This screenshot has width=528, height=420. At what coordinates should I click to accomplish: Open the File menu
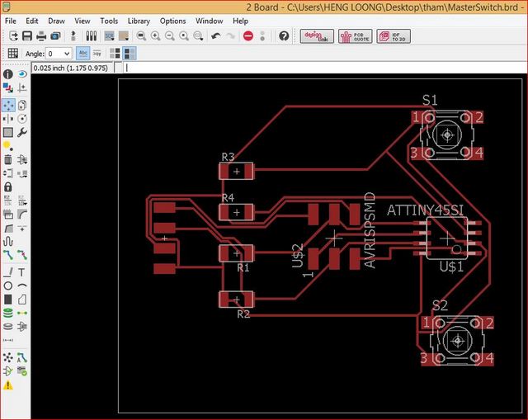tap(11, 21)
